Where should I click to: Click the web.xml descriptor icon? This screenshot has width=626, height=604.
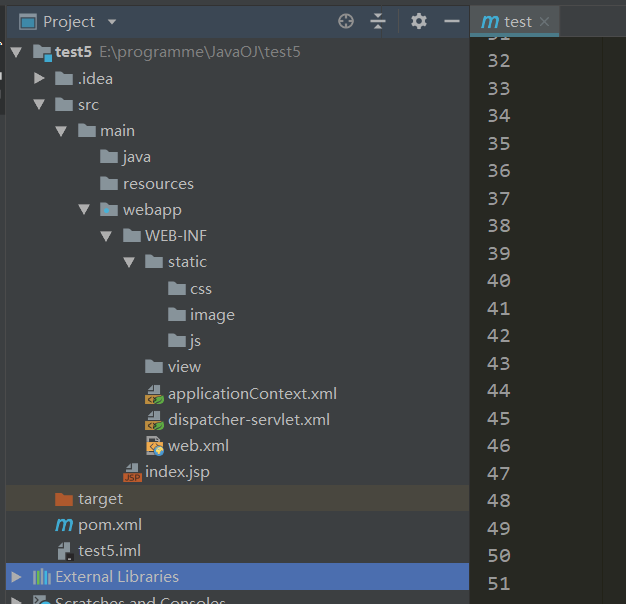(155, 446)
